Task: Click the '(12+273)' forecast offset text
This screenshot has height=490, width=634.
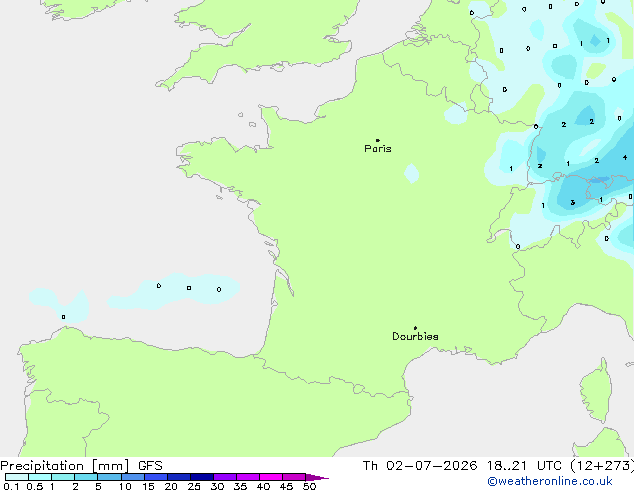Action: tap(602, 466)
